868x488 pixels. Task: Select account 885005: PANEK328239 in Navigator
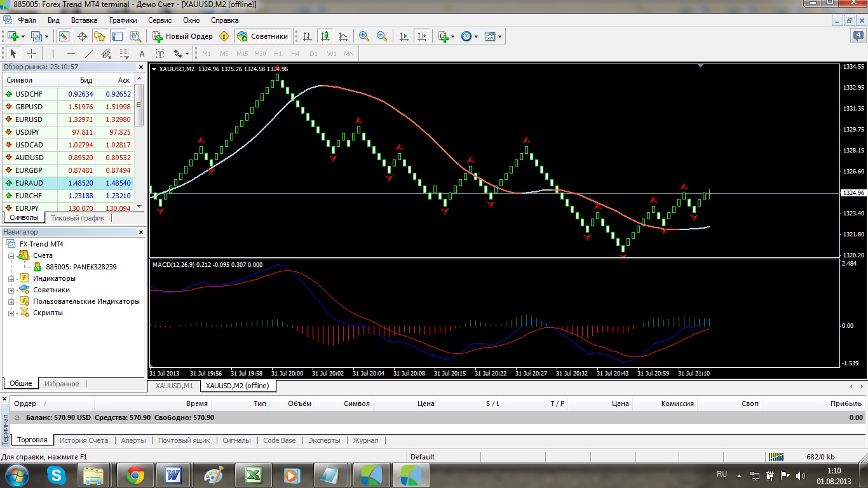(x=81, y=267)
